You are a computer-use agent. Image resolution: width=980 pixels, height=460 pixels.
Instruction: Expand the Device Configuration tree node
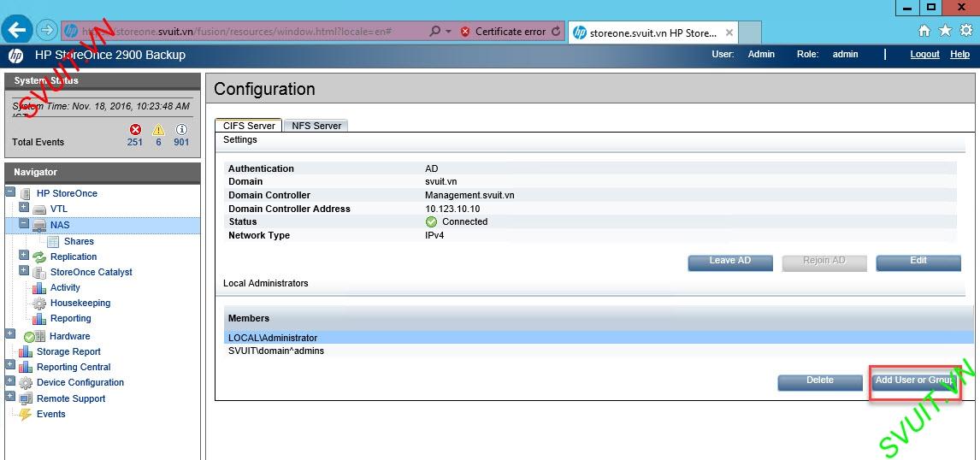click(10, 380)
